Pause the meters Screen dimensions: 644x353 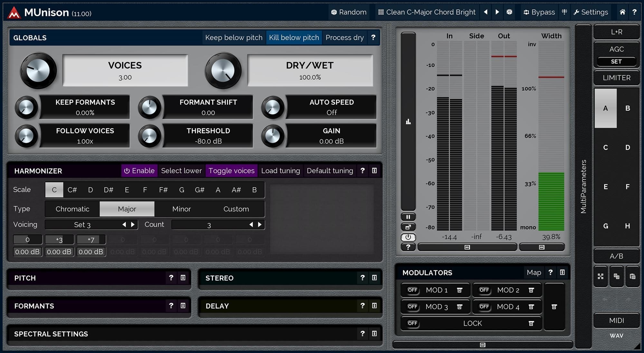(x=408, y=217)
